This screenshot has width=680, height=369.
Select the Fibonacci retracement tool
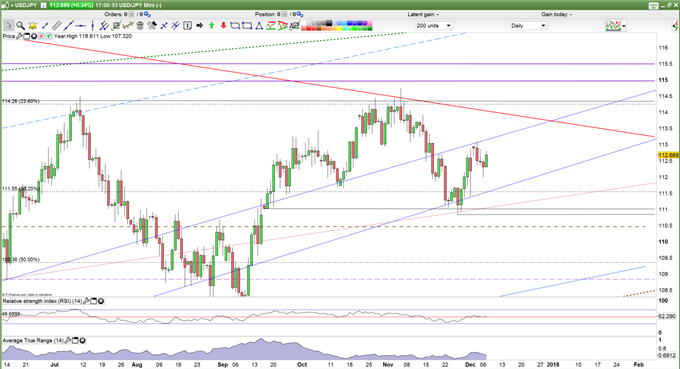coord(271,26)
